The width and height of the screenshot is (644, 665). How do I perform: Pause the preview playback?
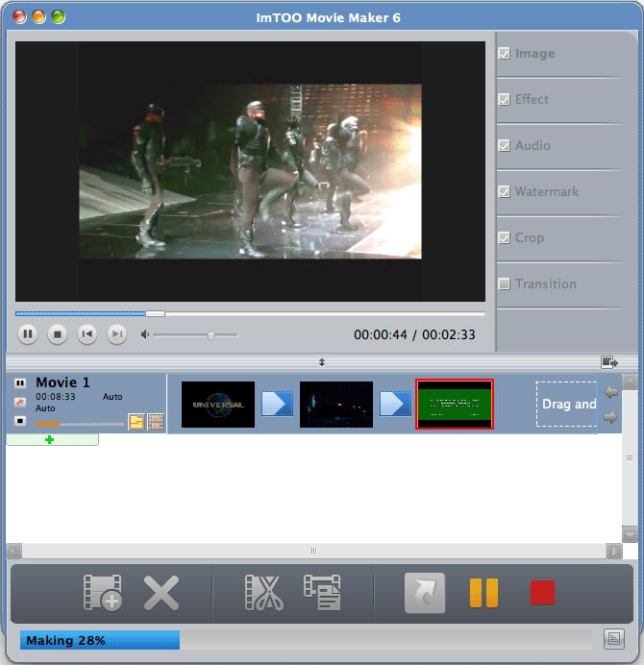click(28, 334)
